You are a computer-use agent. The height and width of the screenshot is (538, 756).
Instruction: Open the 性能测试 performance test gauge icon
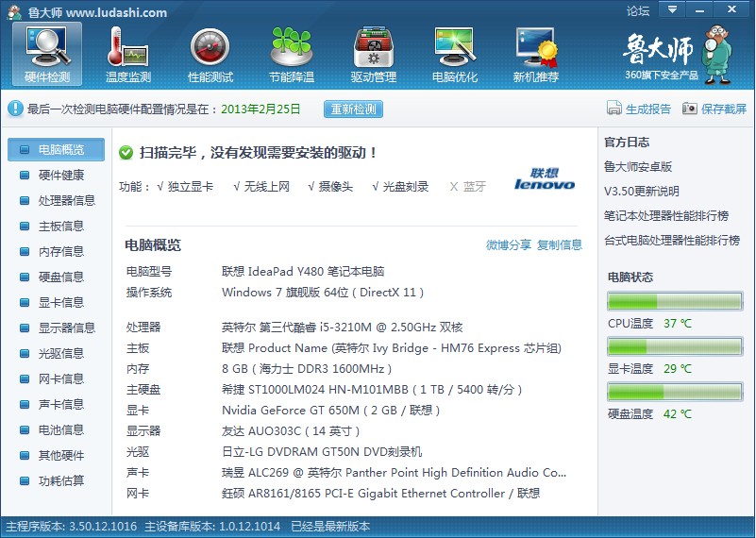pyautogui.click(x=210, y=47)
